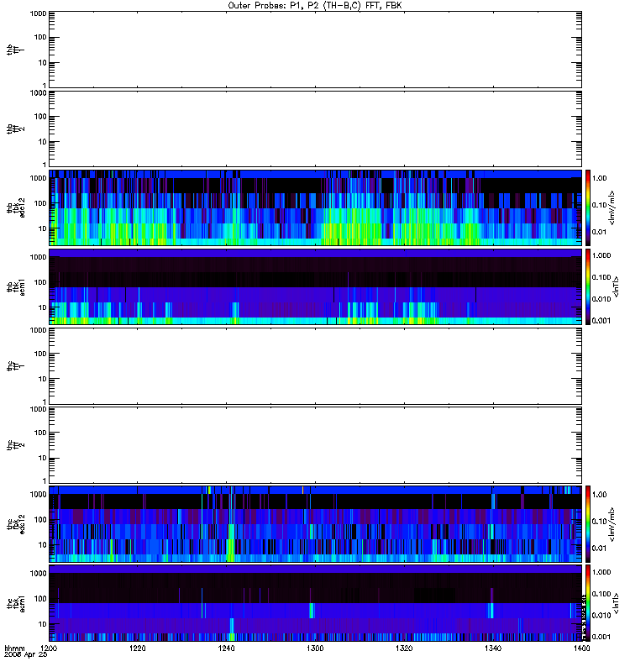Image resolution: width=630 pixels, height=672 pixels.
Task: Click the 1000 y-tick of thc fff 2 panel
Action: pos(38,409)
